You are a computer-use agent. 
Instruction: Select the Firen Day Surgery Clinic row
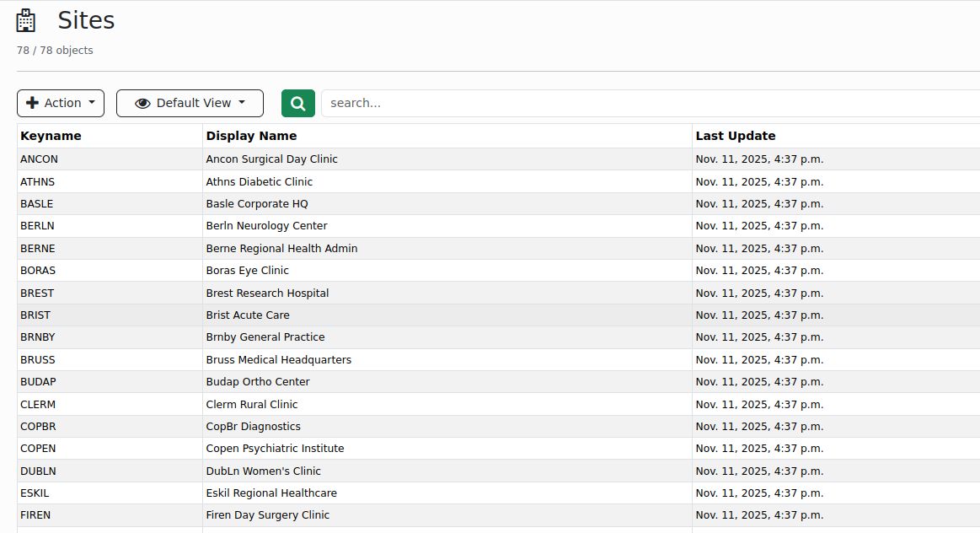[267, 515]
